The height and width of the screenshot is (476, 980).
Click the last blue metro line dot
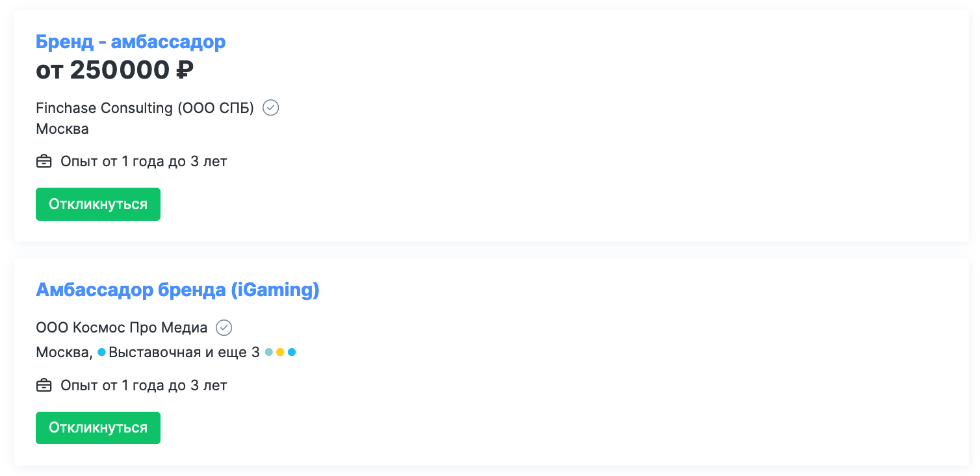292,353
